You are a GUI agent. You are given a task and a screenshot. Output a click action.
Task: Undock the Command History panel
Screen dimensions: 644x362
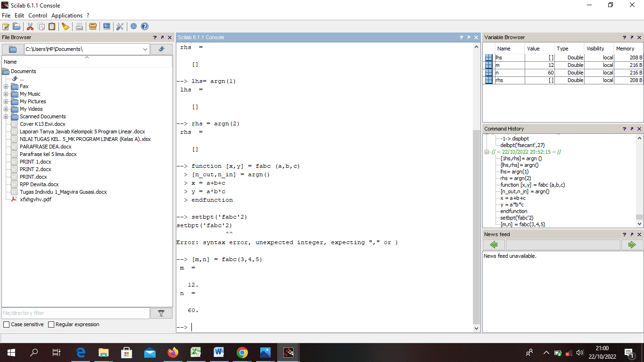632,129
